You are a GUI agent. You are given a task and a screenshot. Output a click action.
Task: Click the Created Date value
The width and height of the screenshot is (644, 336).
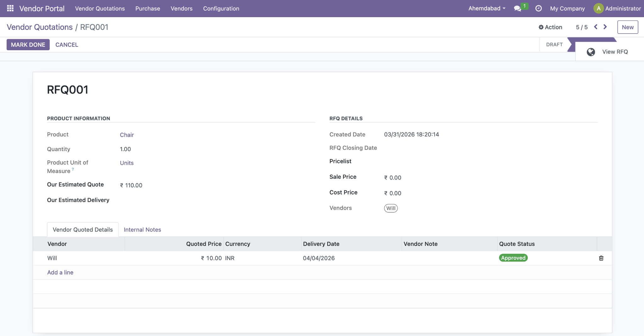pyautogui.click(x=411, y=134)
